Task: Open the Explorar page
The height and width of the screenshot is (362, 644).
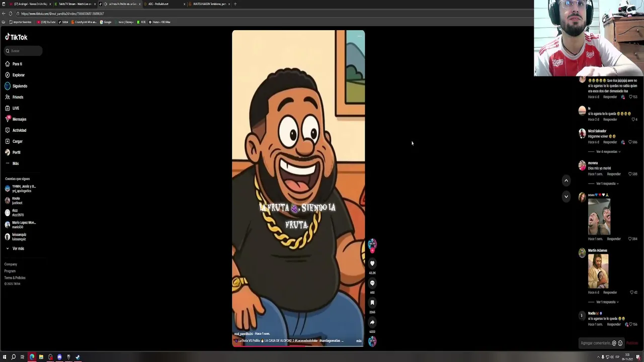Action: pyautogui.click(x=15, y=75)
